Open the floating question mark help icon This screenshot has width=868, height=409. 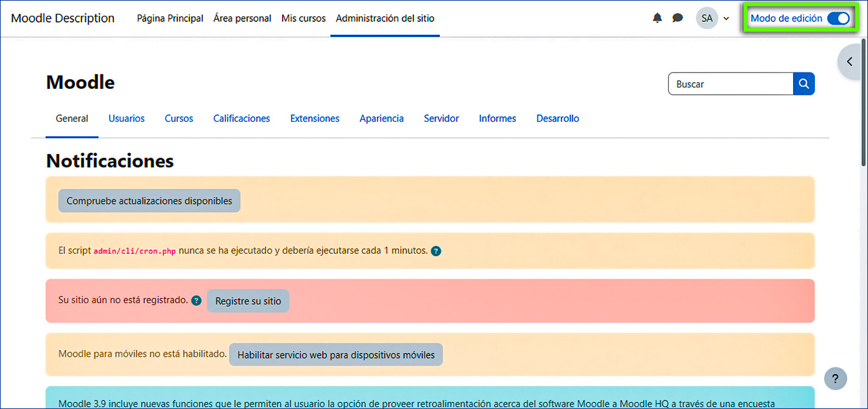tap(835, 379)
